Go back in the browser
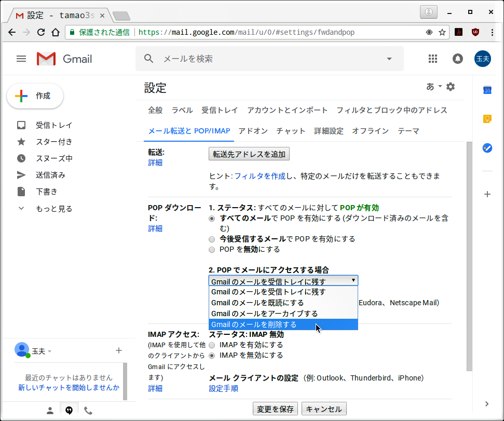The image size is (504, 421). (x=12, y=32)
